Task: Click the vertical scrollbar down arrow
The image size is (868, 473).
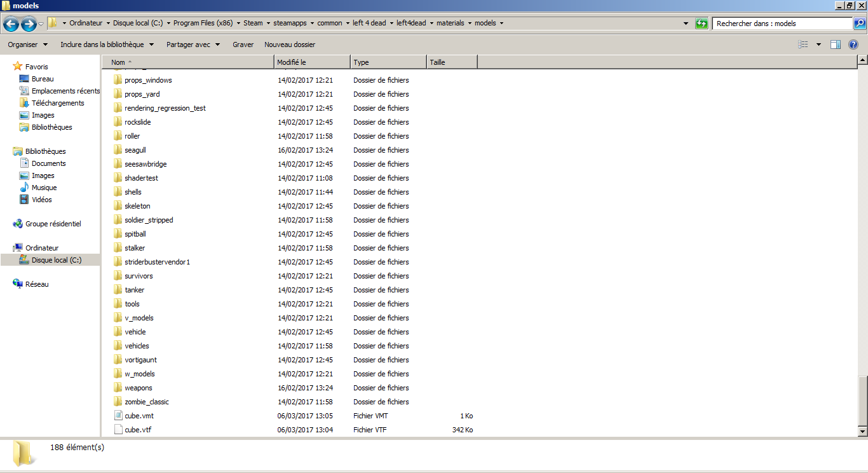Action: click(862, 432)
